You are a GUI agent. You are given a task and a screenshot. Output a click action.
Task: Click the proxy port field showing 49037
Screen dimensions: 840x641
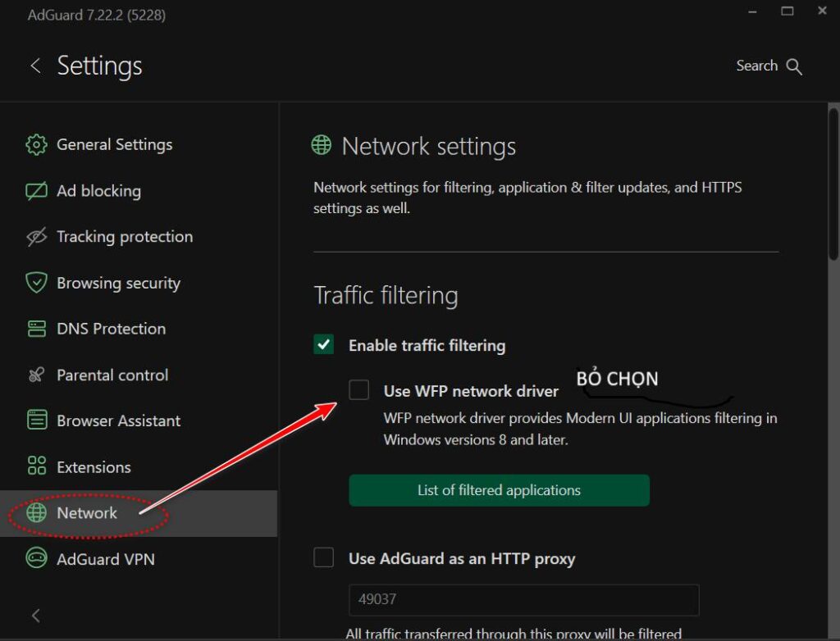523,599
